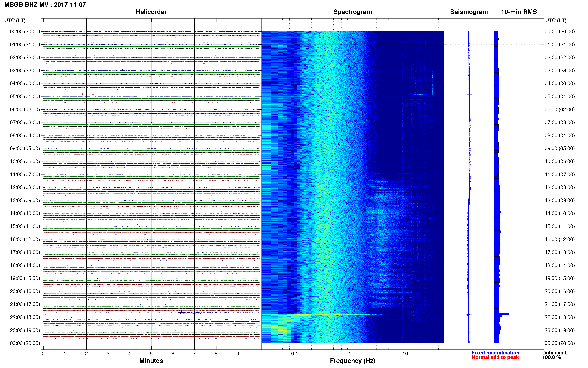Click left-axis time label '23:00 (19:00)'
The image size is (588, 368).
click(x=25, y=330)
